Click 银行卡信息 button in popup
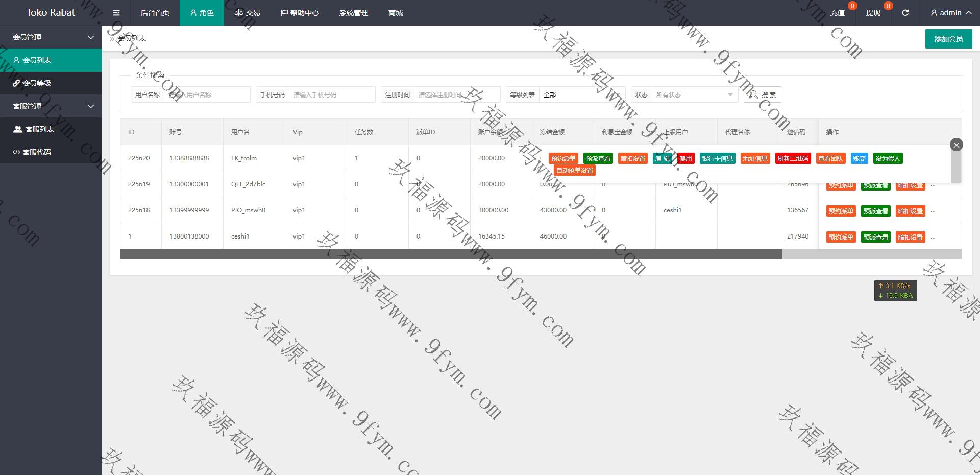This screenshot has height=475, width=980. click(x=717, y=159)
